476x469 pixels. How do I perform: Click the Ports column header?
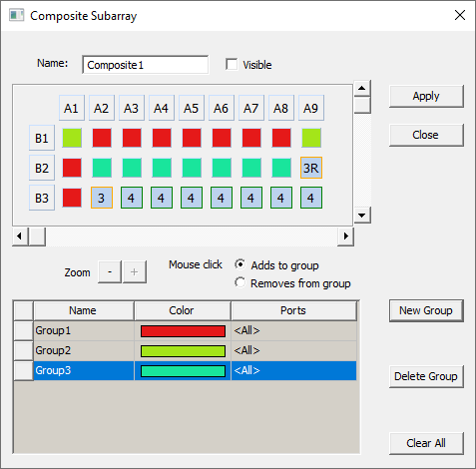[294, 310]
